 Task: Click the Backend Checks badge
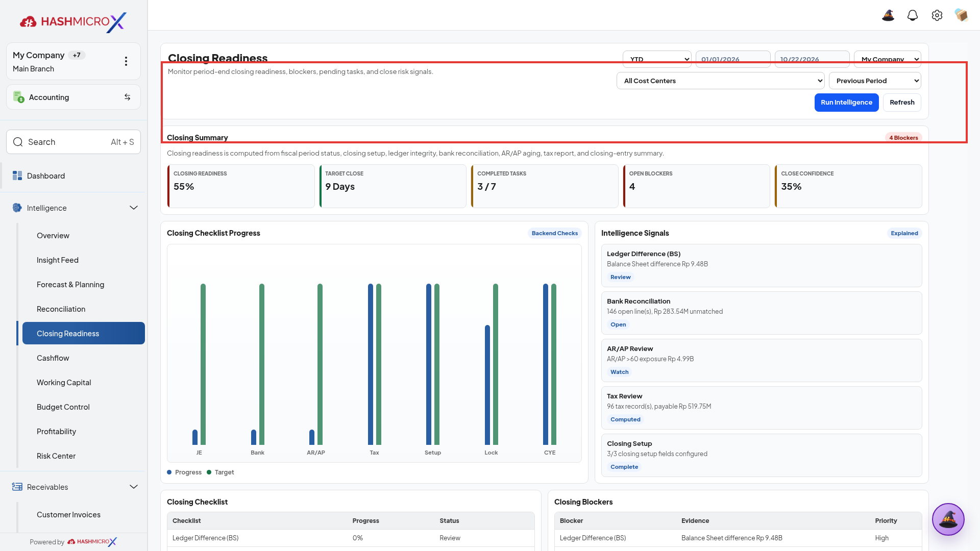coord(555,233)
